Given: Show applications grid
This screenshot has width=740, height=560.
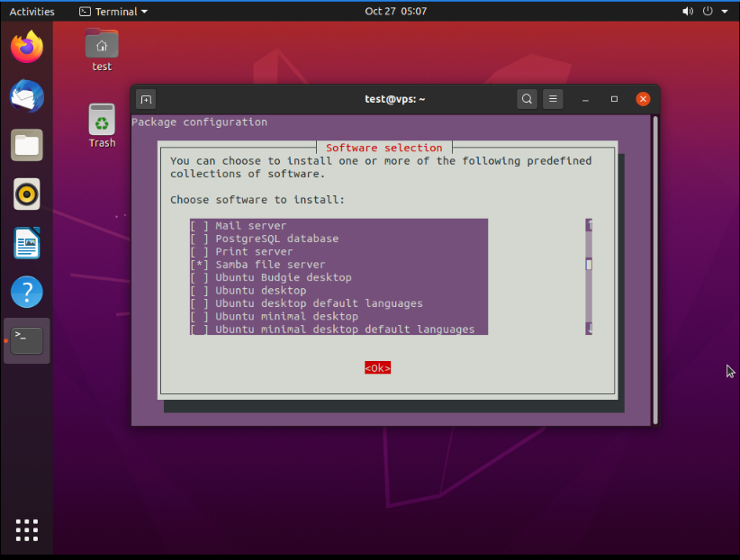Looking at the screenshot, I should pyautogui.click(x=27, y=529).
